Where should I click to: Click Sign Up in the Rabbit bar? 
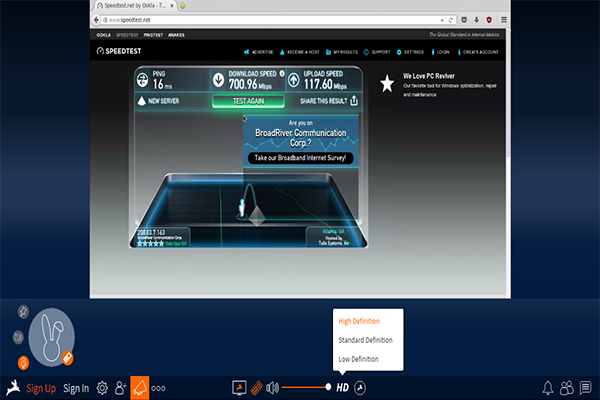[41, 389]
